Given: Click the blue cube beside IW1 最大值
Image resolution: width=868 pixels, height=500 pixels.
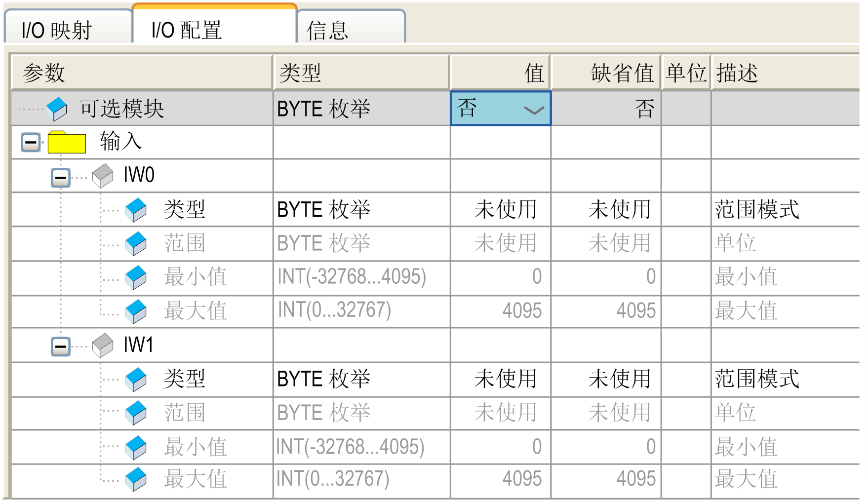Looking at the screenshot, I should point(136,479).
